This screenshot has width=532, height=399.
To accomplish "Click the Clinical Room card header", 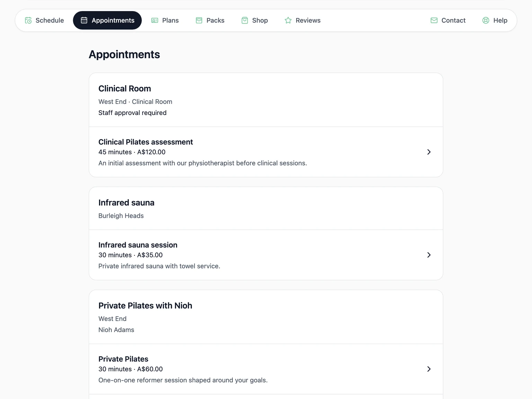I will (266, 100).
